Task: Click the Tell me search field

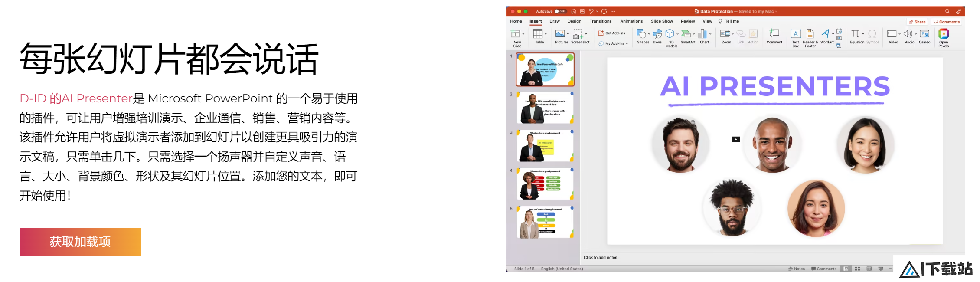Action: (x=729, y=21)
